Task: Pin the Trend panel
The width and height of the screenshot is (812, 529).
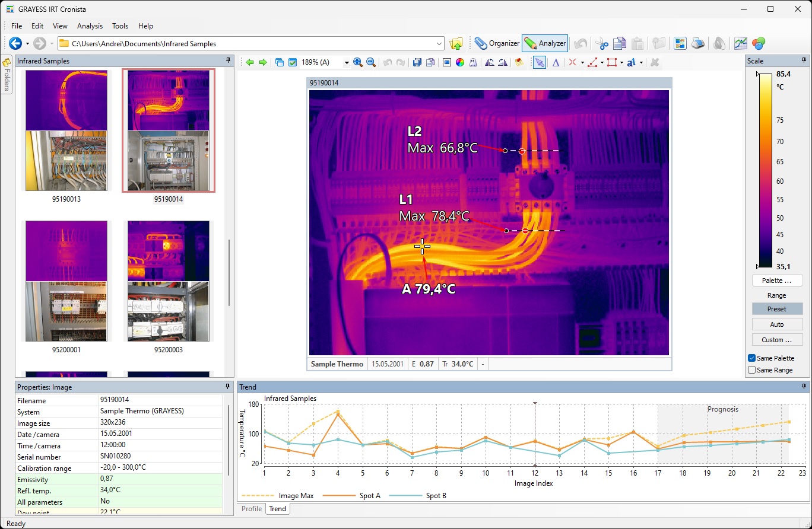Action: click(804, 387)
